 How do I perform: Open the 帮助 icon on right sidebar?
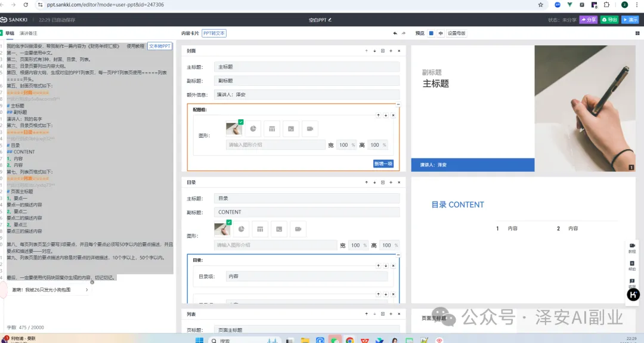[632, 265]
